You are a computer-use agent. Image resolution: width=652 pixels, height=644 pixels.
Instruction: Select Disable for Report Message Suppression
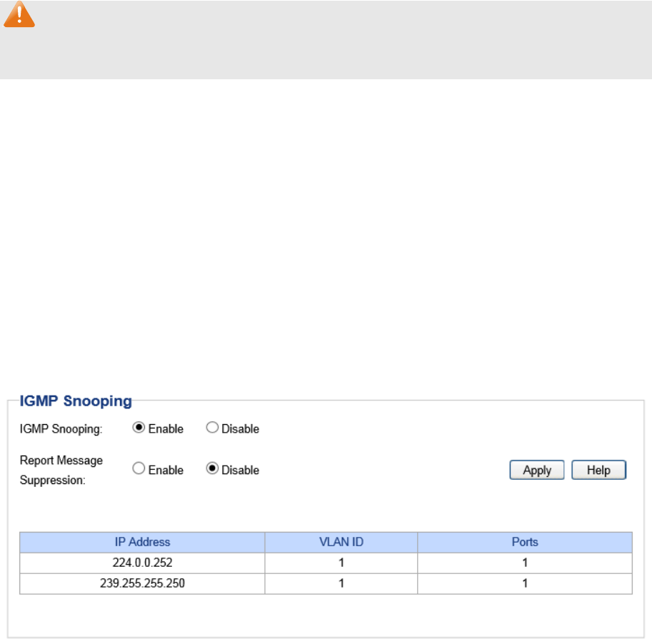pos(212,468)
